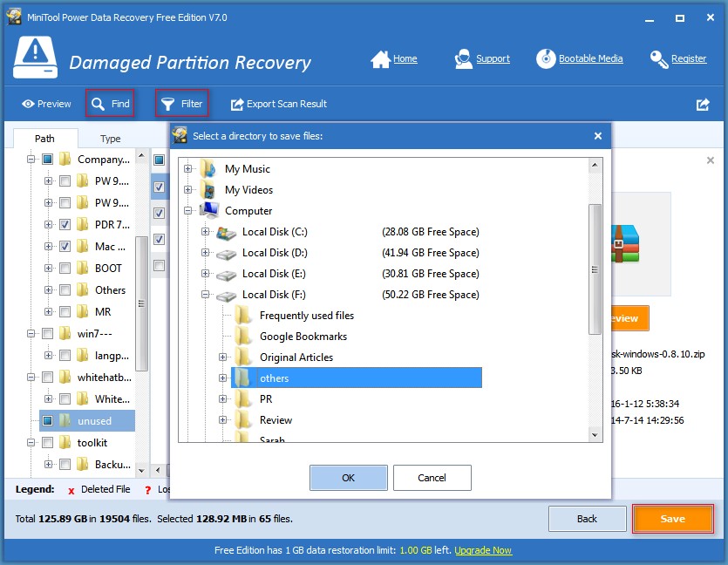Open the Register link
The image size is (728, 565).
coord(689,59)
